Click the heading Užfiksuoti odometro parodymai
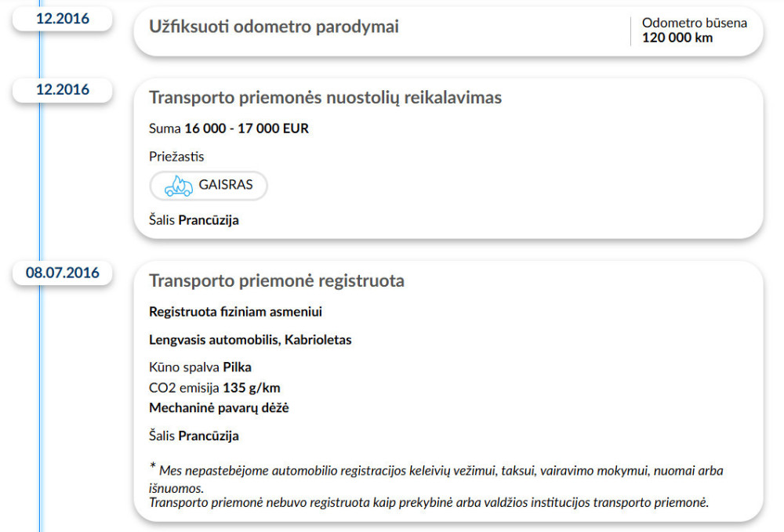 pyautogui.click(x=274, y=27)
